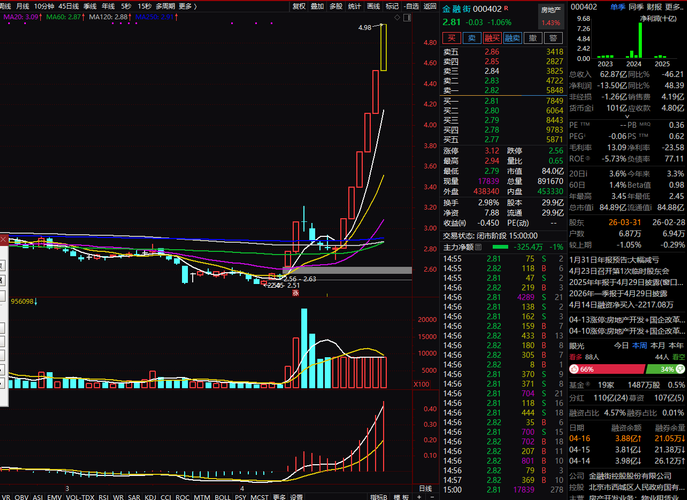Viewport: 687px width, 500px height.
Task: Open the 更多 financial menu in the top right
Action: point(674,7)
